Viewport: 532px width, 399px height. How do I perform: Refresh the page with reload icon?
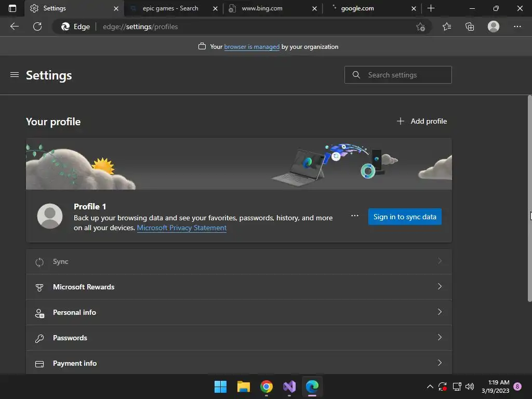tap(37, 26)
